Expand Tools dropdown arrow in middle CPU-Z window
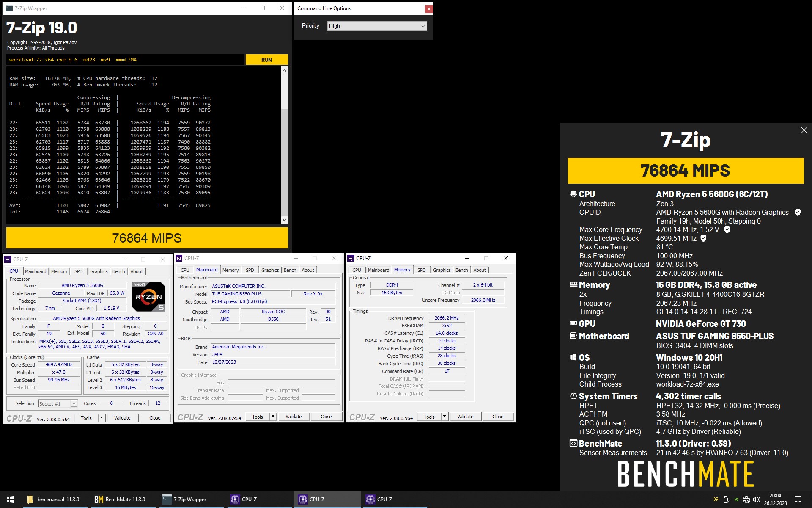This screenshot has width=812, height=508. 273,417
